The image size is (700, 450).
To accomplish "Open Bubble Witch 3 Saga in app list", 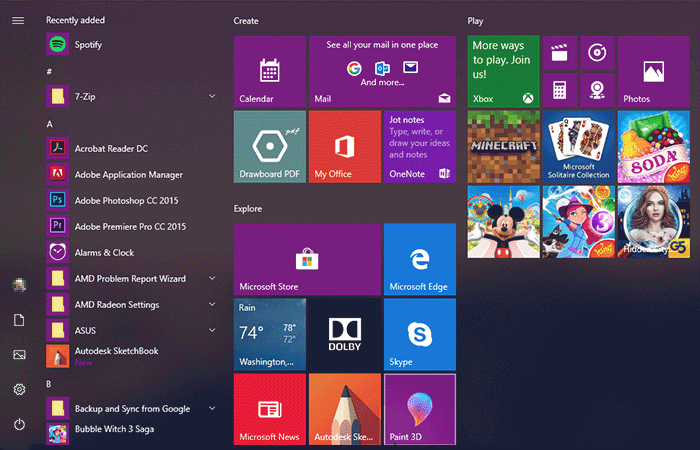I will pos(132,433).
